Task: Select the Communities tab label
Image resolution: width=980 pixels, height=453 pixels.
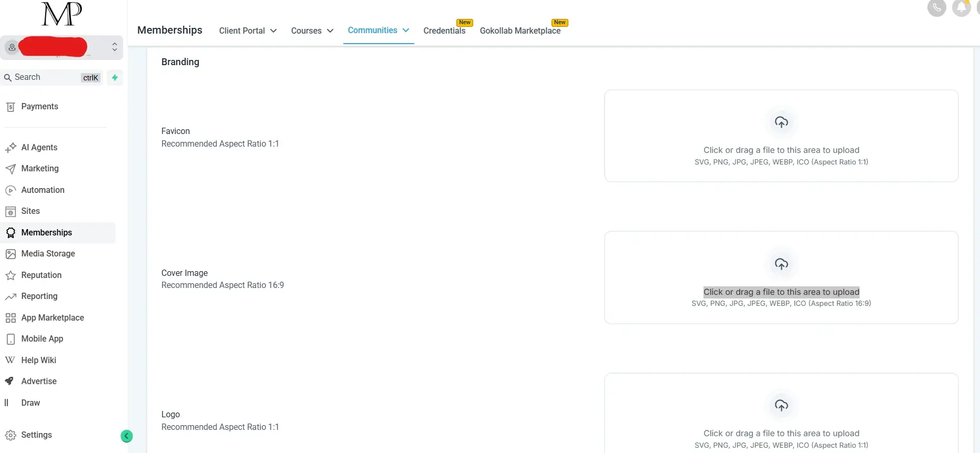Action: (372, 30)
